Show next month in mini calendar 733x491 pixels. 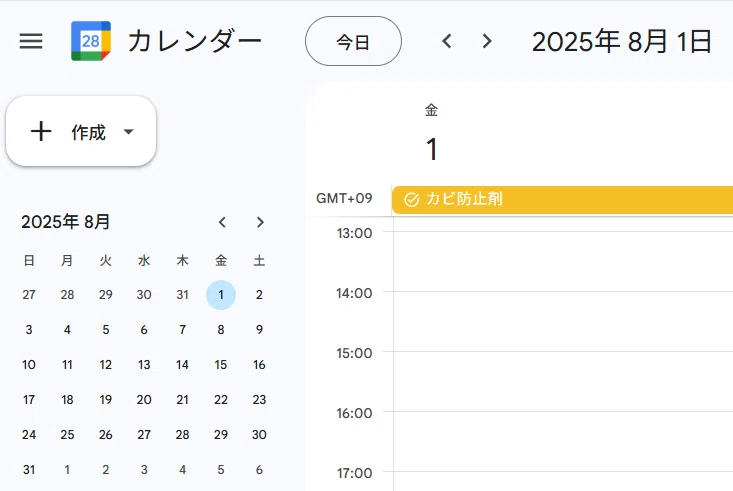pyautogui.click(x=260, y=222)
